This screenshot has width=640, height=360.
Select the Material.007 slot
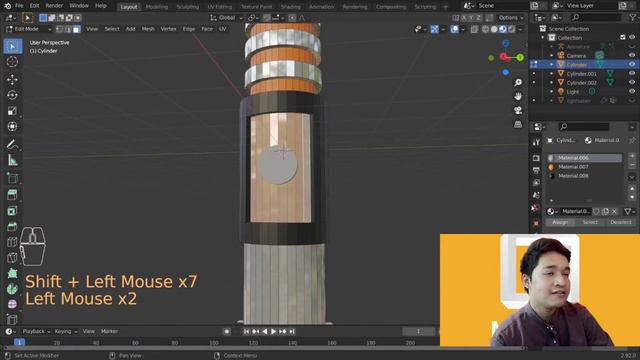(584, 167)
